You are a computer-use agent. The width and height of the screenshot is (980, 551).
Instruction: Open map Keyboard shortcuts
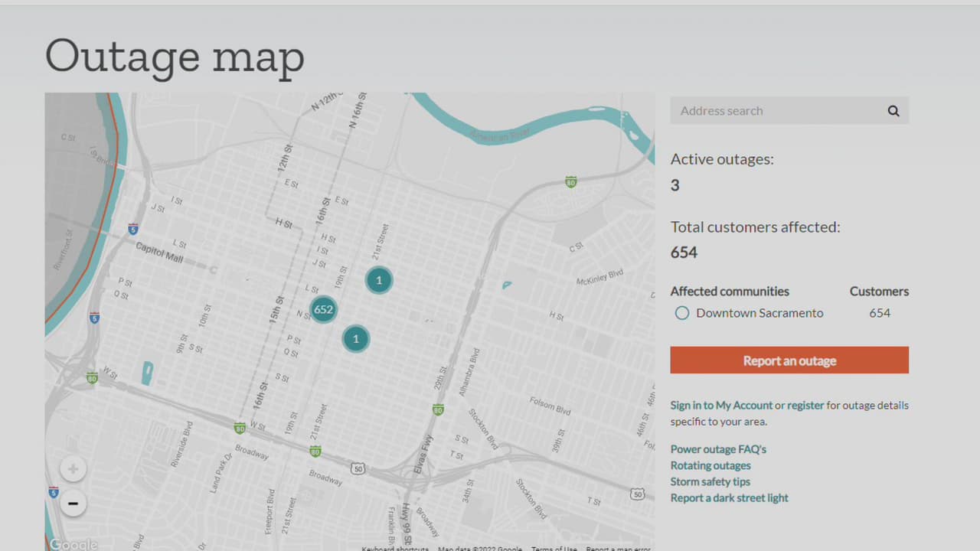click(x=395, y=549)
